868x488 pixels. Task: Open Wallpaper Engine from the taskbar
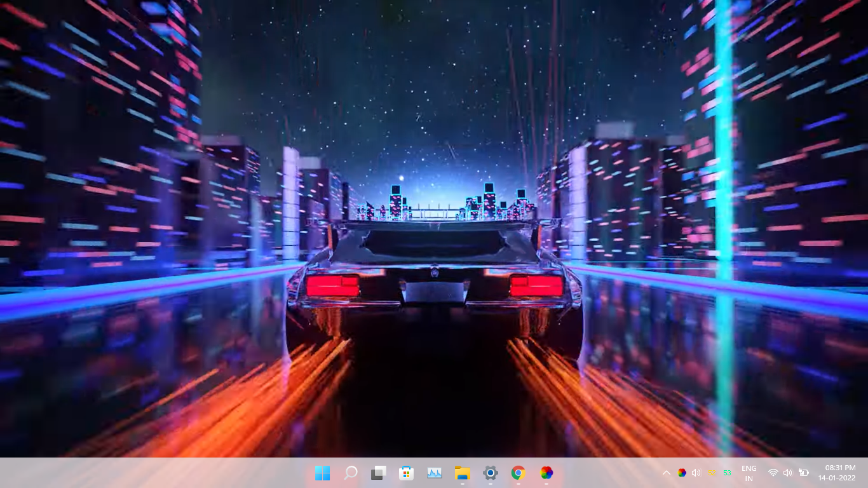[x=546, y=473]
